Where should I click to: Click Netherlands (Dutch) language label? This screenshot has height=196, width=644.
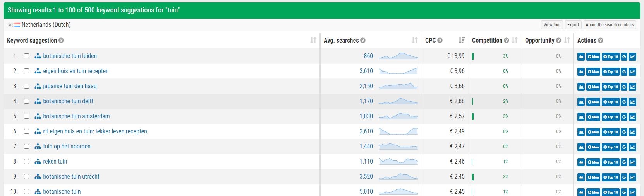[x=46, y=24]
